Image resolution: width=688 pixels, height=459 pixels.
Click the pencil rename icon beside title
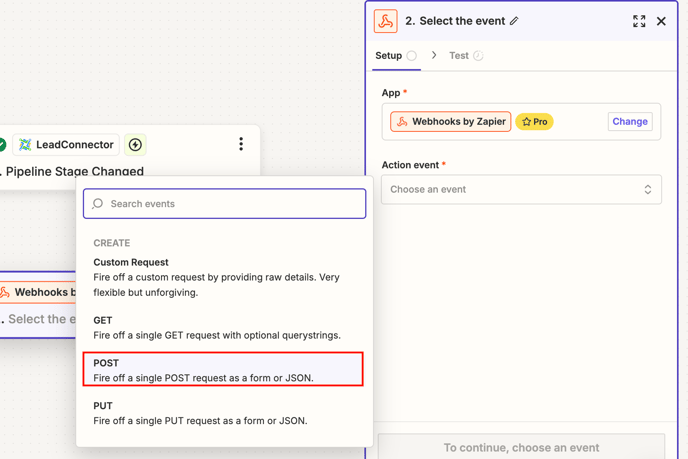(x=514, y=21)
